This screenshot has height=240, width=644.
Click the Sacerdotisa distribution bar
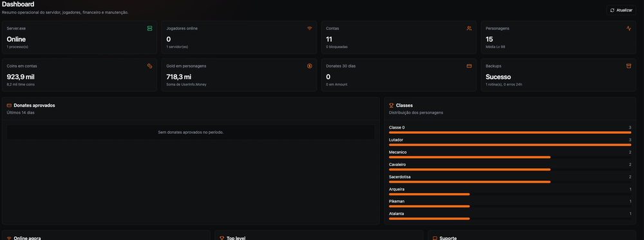(x=510, y=181)
